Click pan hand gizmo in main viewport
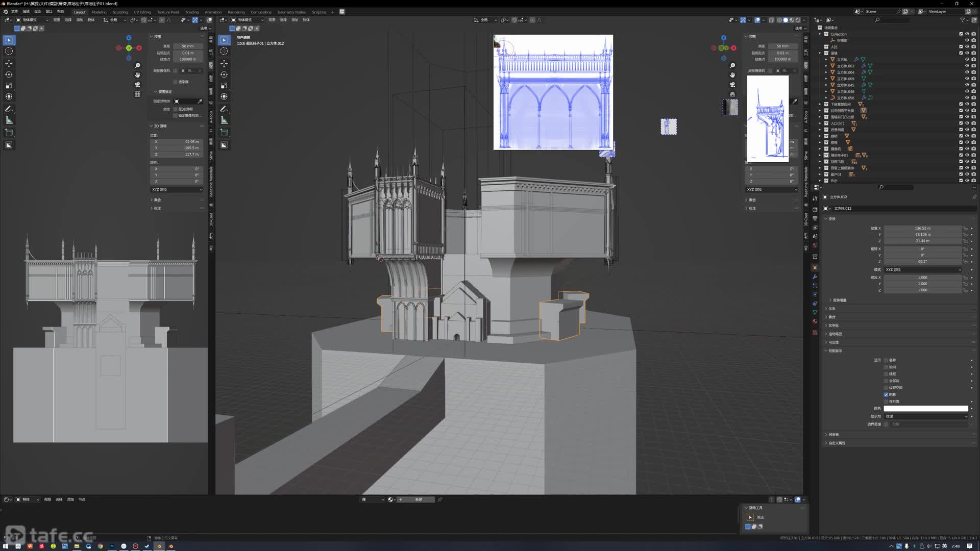The width and height of the screenshot is (980, 551). [x=732, y=75]
